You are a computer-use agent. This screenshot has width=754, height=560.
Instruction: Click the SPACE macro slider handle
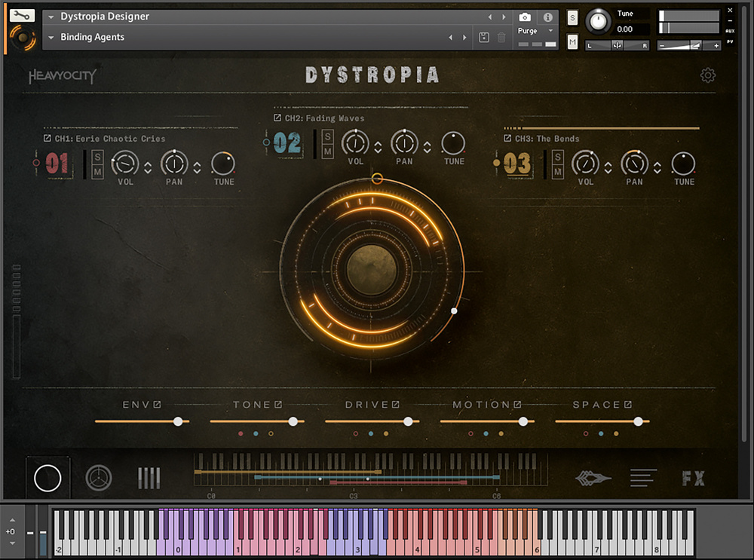(639, 421)
